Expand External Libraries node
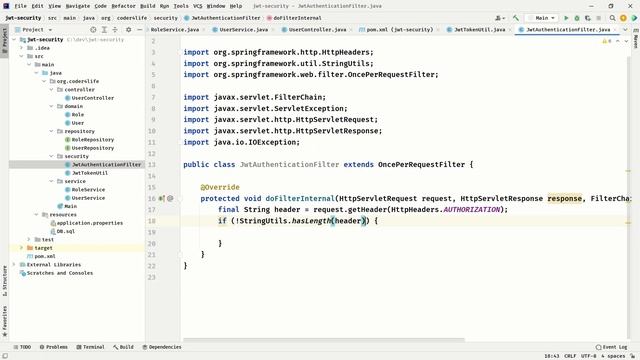This screenshot has width=640, height=360. click(x=14, y=264)
